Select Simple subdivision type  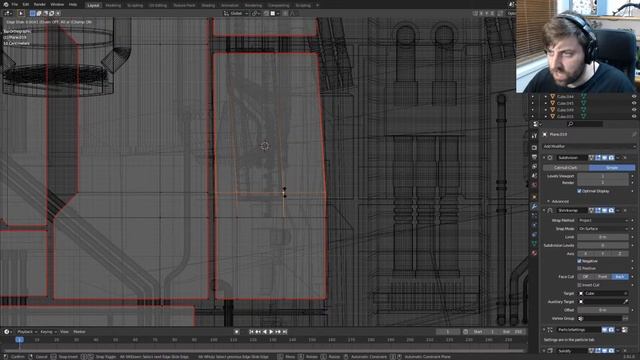point(612,168)
